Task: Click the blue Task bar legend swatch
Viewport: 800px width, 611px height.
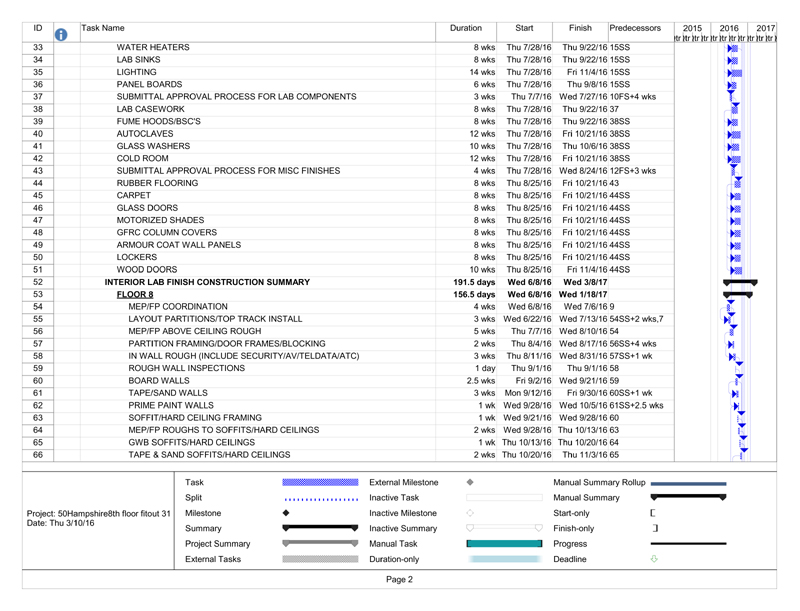Action: pos(320,482)
